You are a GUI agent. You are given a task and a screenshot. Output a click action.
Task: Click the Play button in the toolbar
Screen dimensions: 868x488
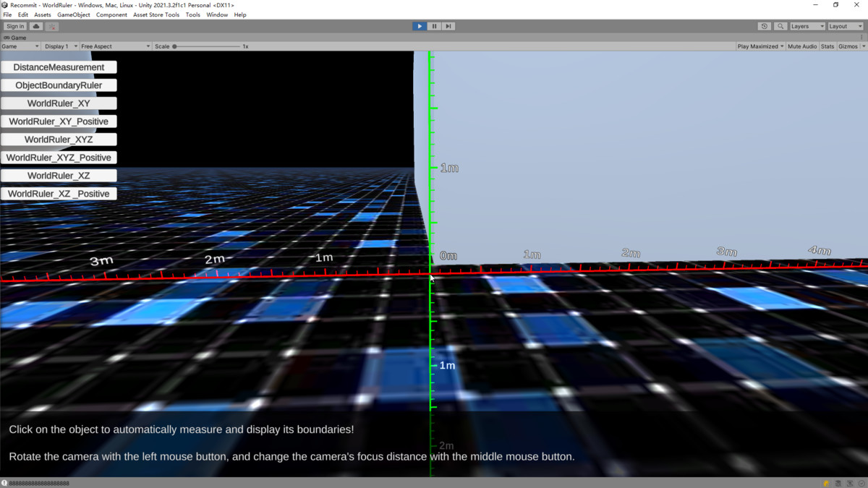420,26
